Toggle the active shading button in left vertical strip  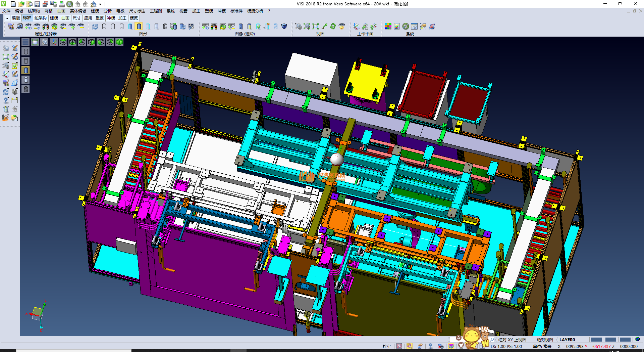26,70
